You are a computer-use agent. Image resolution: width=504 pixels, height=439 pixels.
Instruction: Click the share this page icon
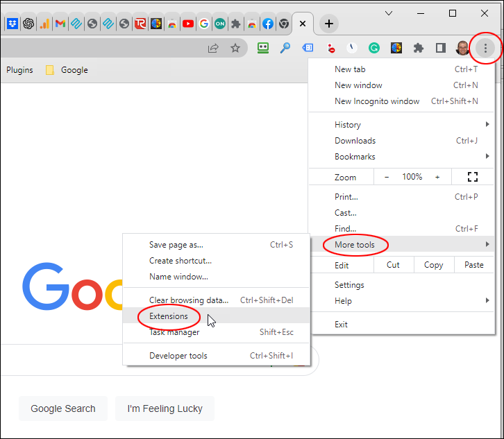[213, 48]
